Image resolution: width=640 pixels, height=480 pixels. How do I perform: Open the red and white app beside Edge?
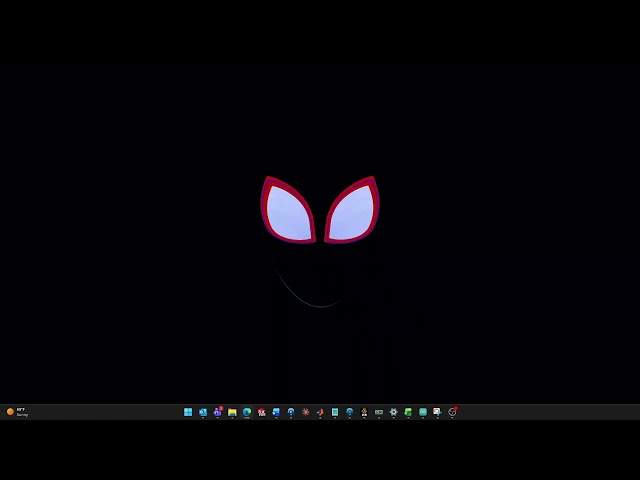(x=262, y=412)
